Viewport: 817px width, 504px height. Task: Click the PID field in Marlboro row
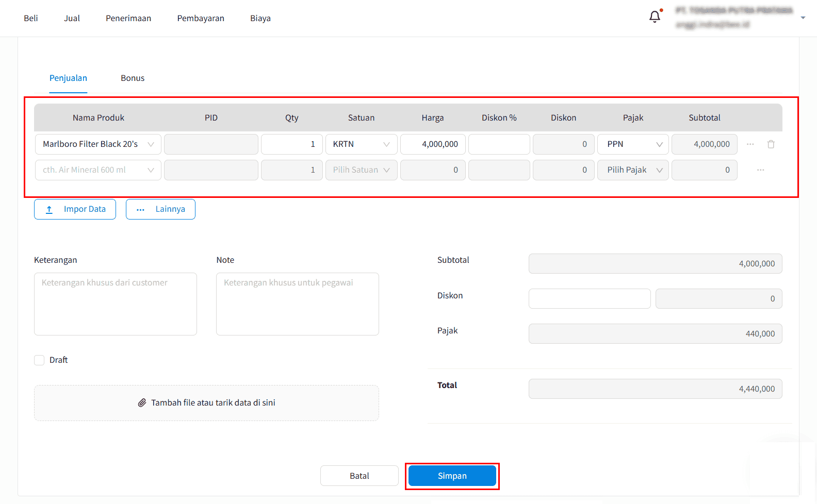pyautogui.click(x=211, y=144)
